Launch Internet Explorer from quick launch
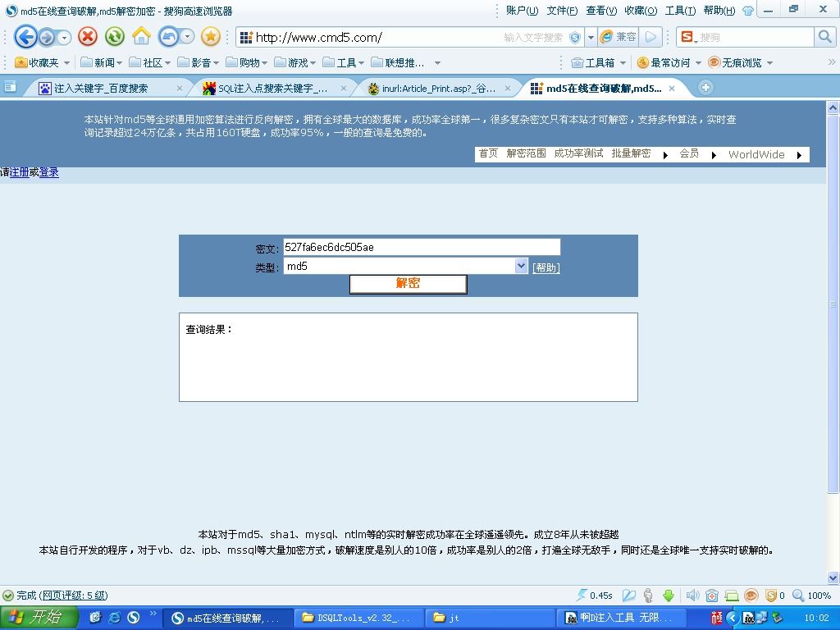The image size is (840, 630). pyautogui.click(x=114, y=617)
